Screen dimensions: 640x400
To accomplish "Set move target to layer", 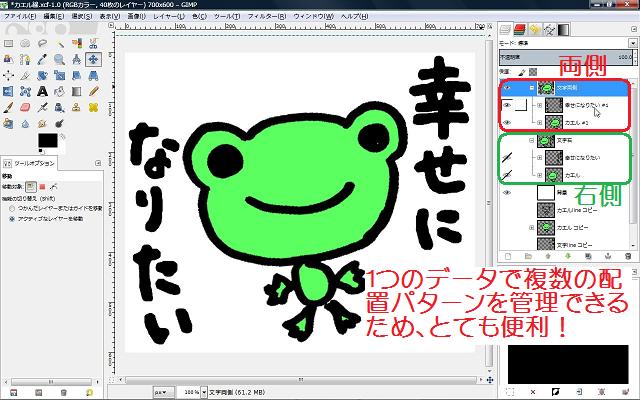I will tap(31, 187).
